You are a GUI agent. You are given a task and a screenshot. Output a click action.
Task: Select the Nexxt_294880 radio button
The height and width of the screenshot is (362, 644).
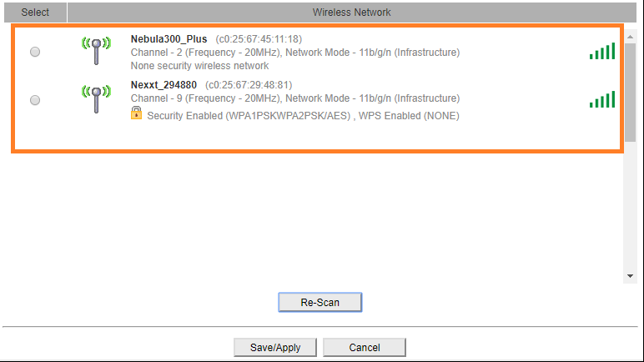[x=35, y=100]
